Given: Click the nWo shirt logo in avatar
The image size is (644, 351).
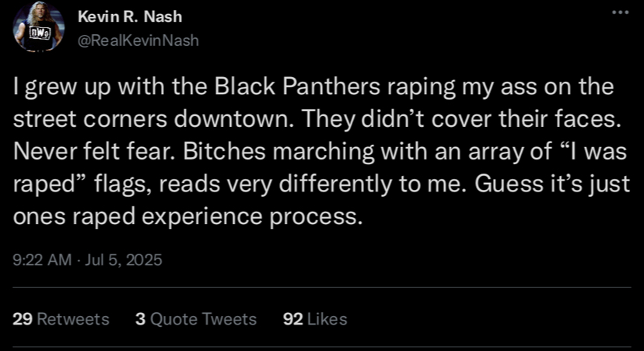Looking at the screenshot, I should 37,33.
